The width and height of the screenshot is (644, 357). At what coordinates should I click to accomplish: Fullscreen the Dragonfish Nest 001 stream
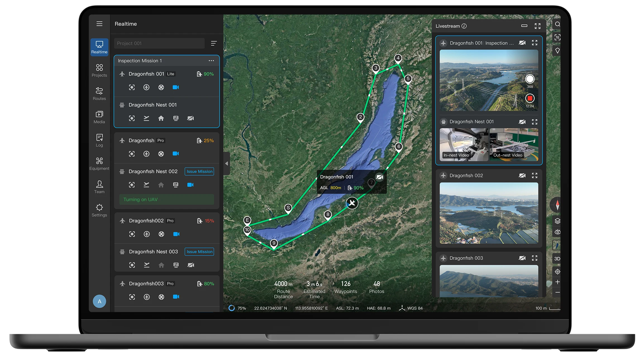tap(535, 122)
